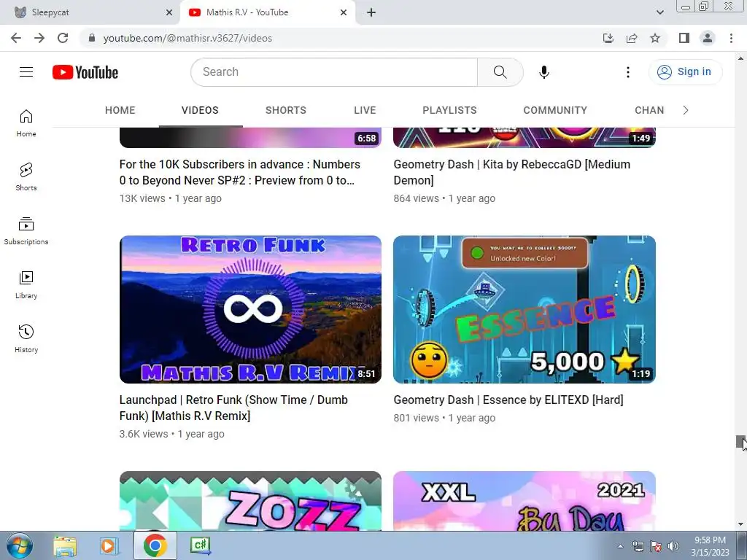
Task: Open Chrome profile avatar
Action: [x=708, y=38]
